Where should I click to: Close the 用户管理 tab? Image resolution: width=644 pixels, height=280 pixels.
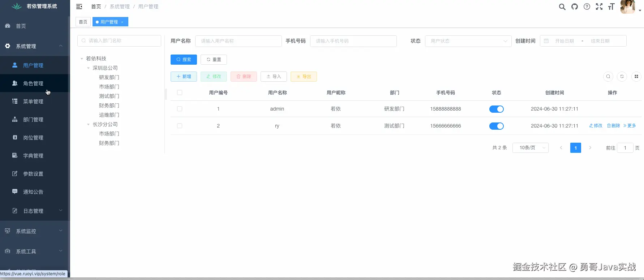pyautogui.click(x=122, y=22)
